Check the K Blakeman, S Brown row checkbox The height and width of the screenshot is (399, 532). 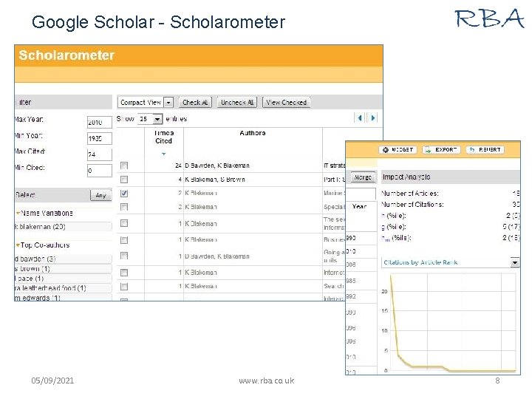coord(124,180)
